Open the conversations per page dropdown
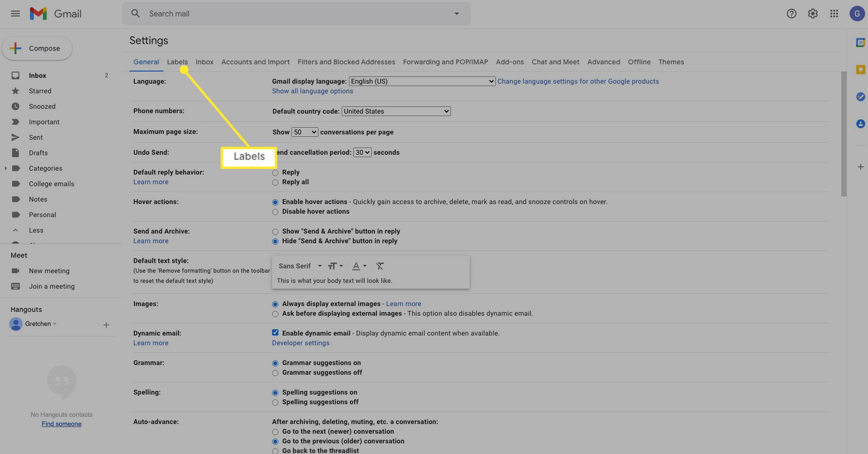This screenshot has width=868, height=454. click(x=304, y=132)
